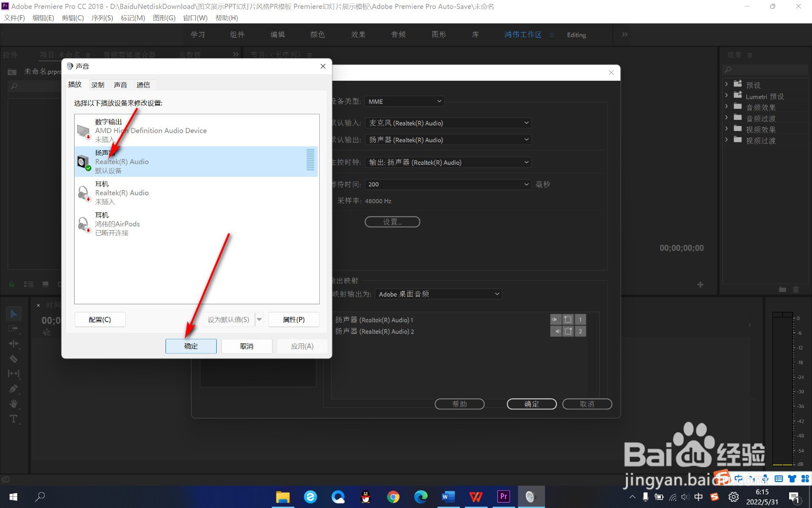Screen dimensions: 812x508
Task: Select the Slip tool
Action: pyautogui.click(x=14, y=374)
